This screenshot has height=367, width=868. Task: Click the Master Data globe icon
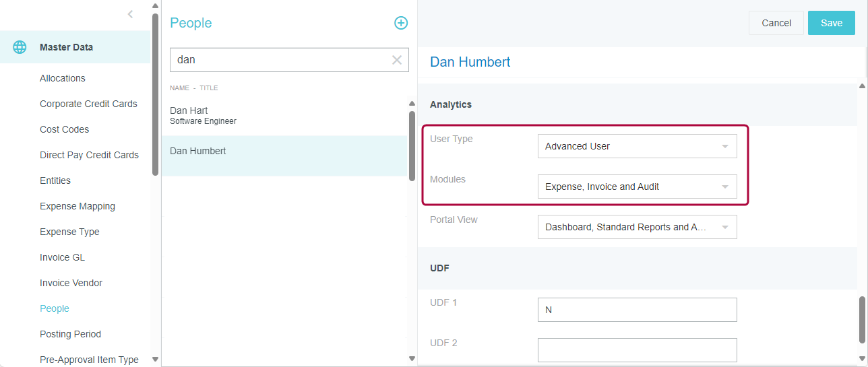(x=20, y=47)
